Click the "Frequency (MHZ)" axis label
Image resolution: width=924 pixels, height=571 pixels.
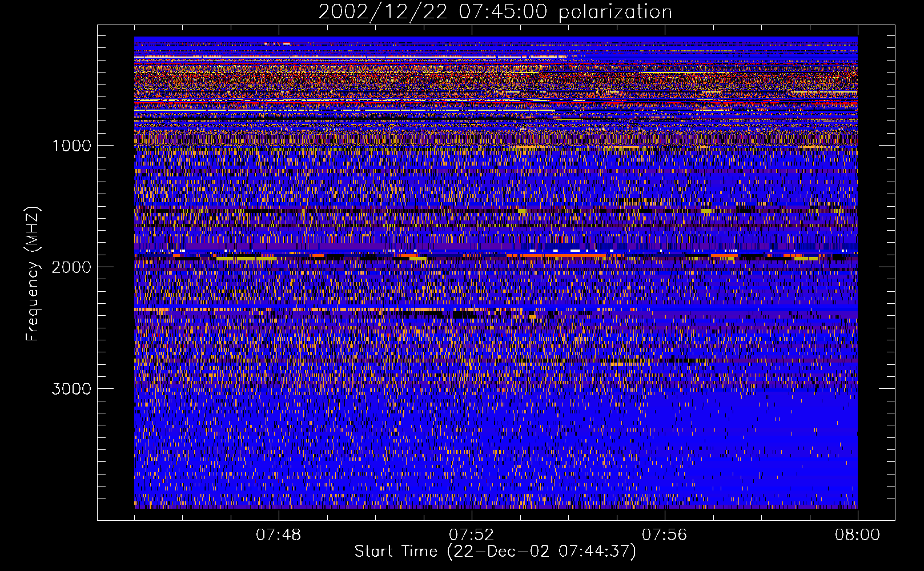pyautogui.click(x=33, y=274)
